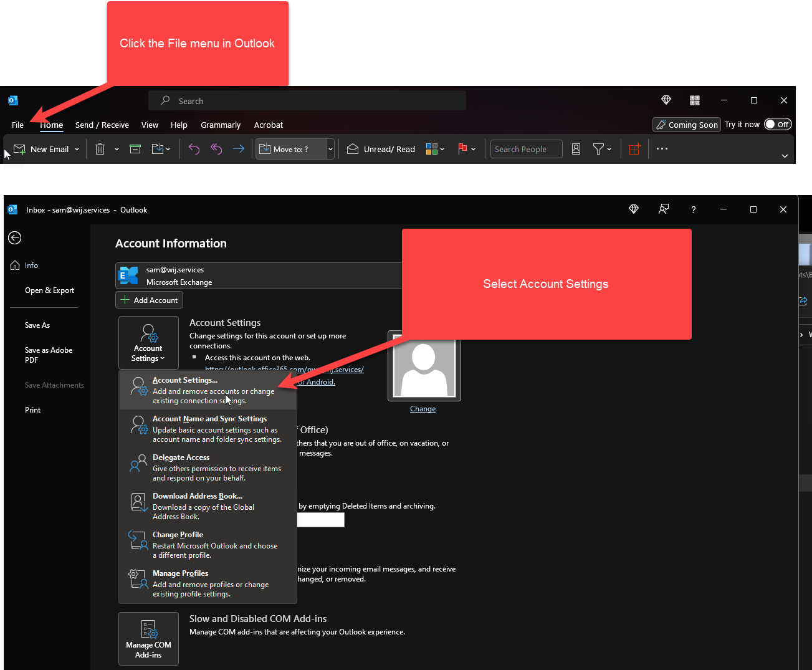The image size is (812, 670).
Task: Choose Delegate Access menu entry
Action: (x=208, y=467)
